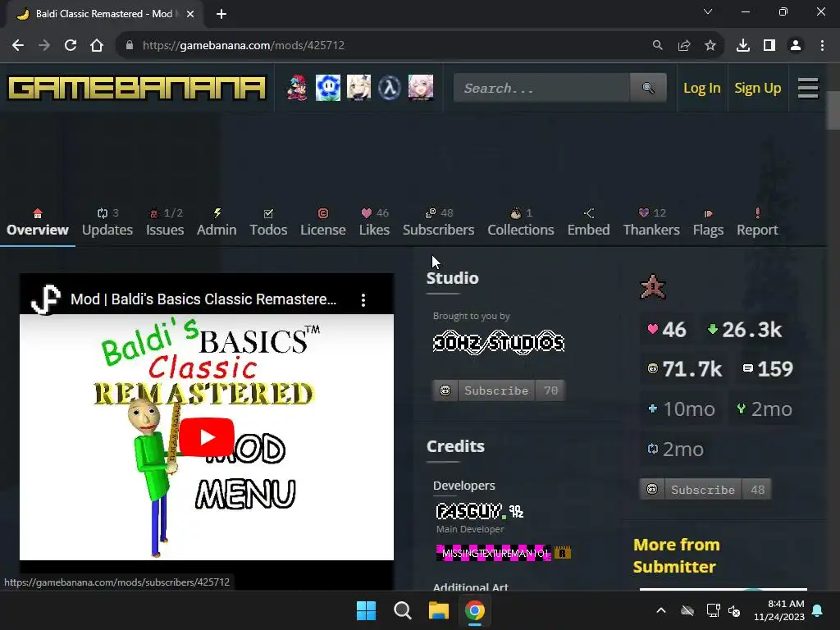
Task: Open the Flags tab
Action: 708,222
